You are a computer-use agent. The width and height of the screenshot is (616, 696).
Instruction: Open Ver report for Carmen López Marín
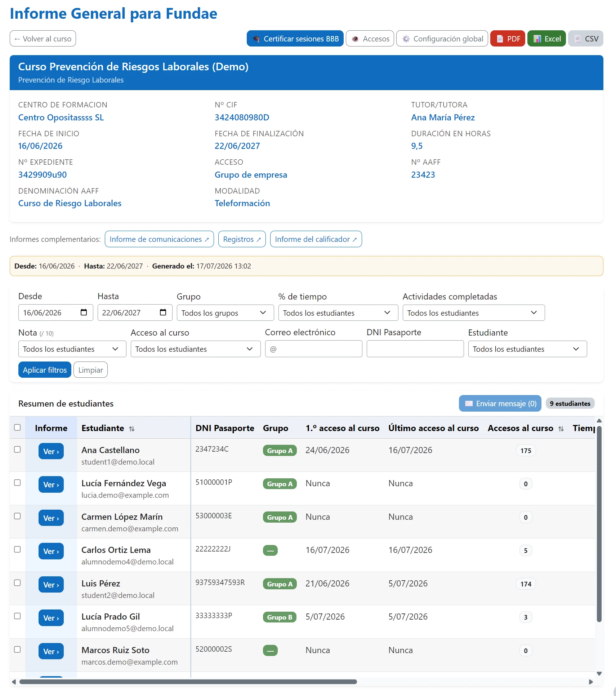pyautogui.click(x=51, y=518)
